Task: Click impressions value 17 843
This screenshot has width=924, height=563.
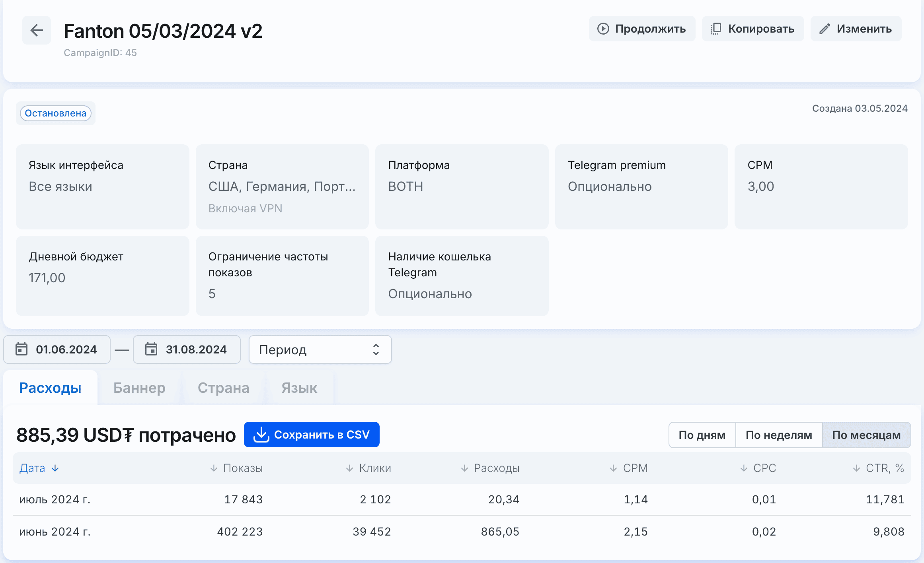Action: coord(244,499)
